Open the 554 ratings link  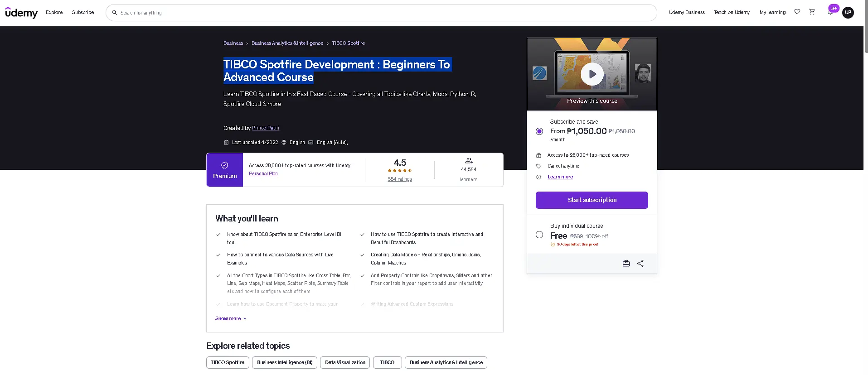pos(400,179)
